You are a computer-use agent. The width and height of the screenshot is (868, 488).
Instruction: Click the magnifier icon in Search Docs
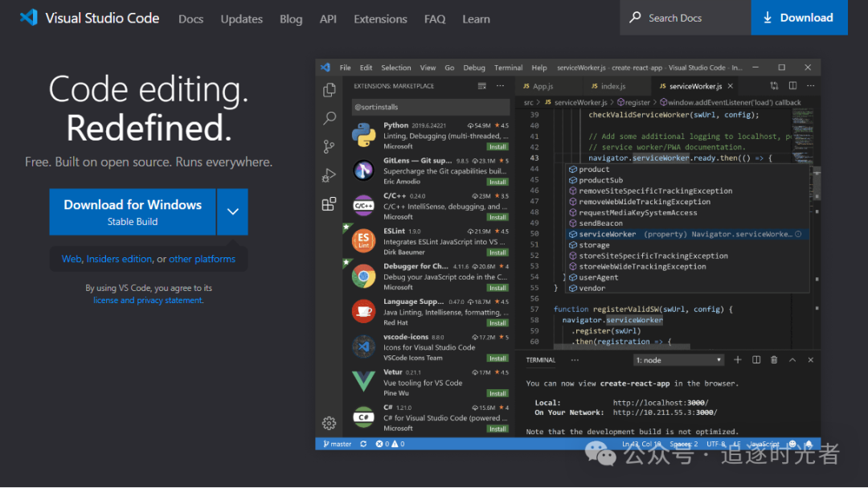coord(635,17)
